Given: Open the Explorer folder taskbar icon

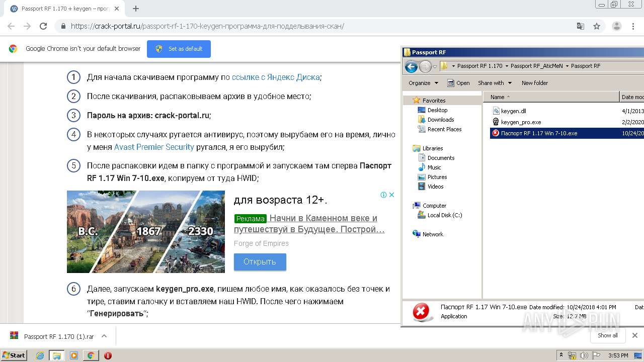Looking at the screenshot, I should click(57, 355).
